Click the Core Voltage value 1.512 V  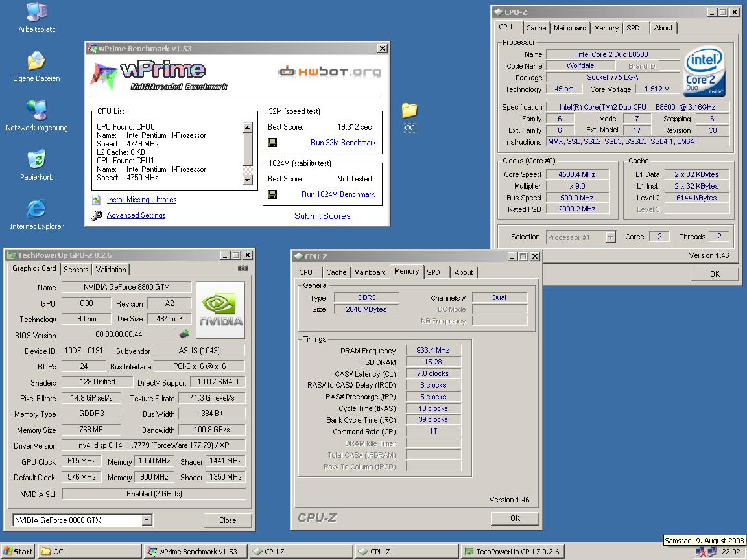[656, 89]
